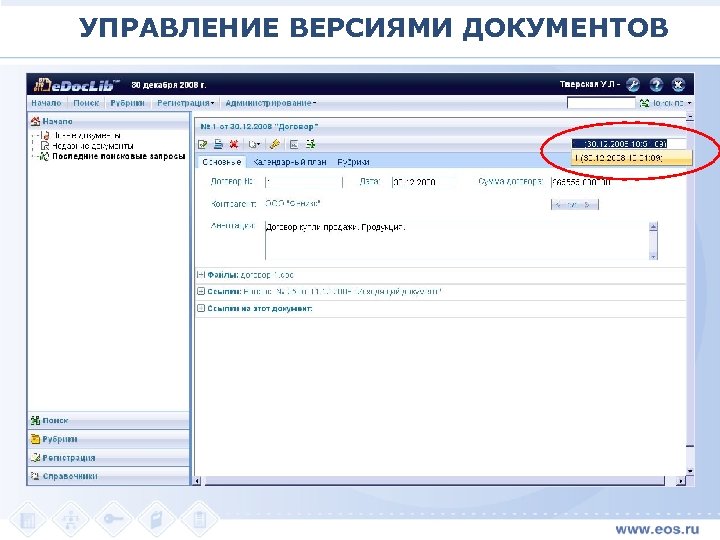Expand the Поиск sidebar panel
This screenshot has width=720, height=540.
(x=108, y=420)
